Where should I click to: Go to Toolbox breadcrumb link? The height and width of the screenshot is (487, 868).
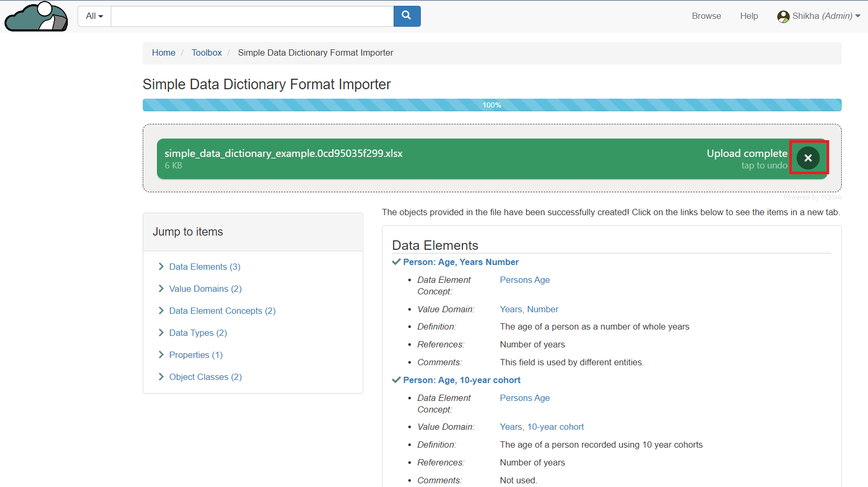[206, 52]
